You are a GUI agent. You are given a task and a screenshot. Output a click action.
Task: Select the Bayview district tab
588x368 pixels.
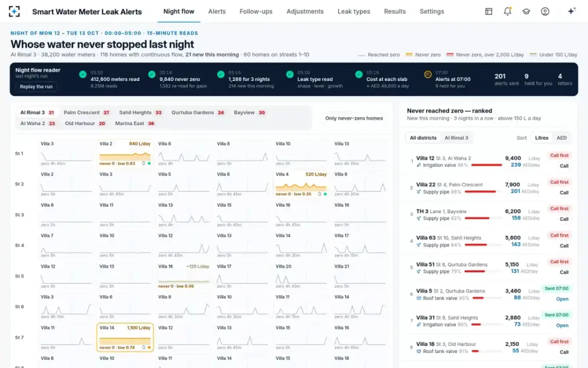tap(249, 112)
